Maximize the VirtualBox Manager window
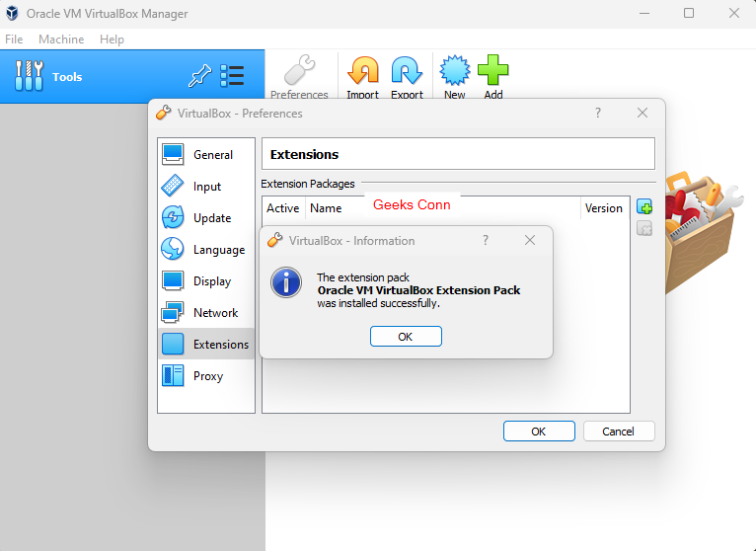Viewport: 756px width, 551px height. coord(689,13)
